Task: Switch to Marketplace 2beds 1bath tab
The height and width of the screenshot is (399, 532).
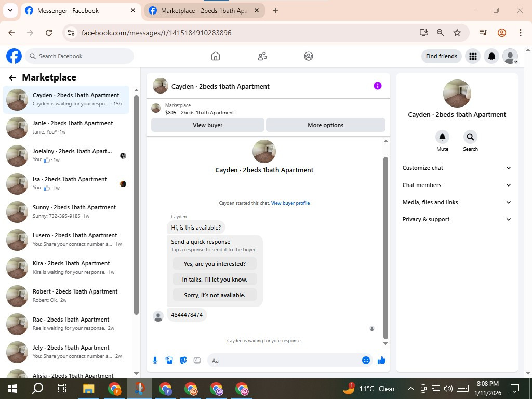Action: (x=204, y=11)
